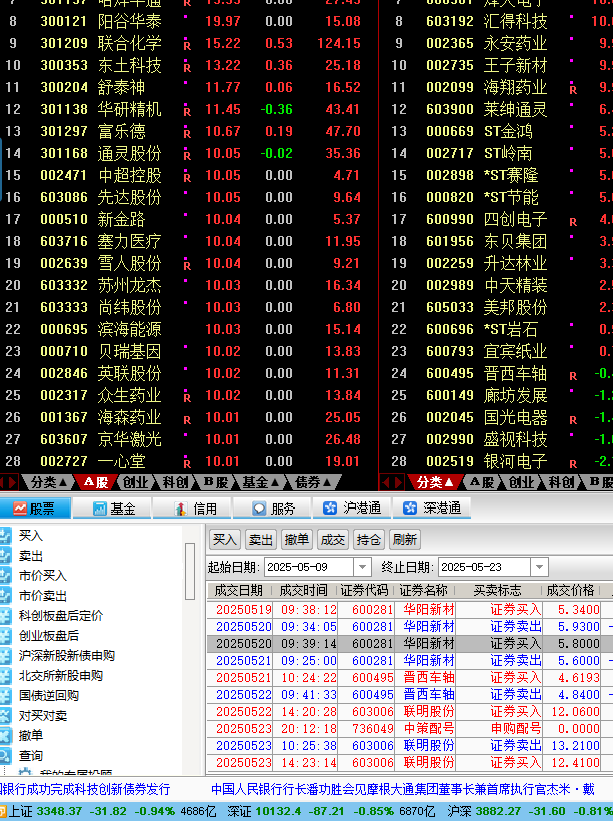Select the 创业 tab in left panel
613x821 pixels.
tap(135, 482)
